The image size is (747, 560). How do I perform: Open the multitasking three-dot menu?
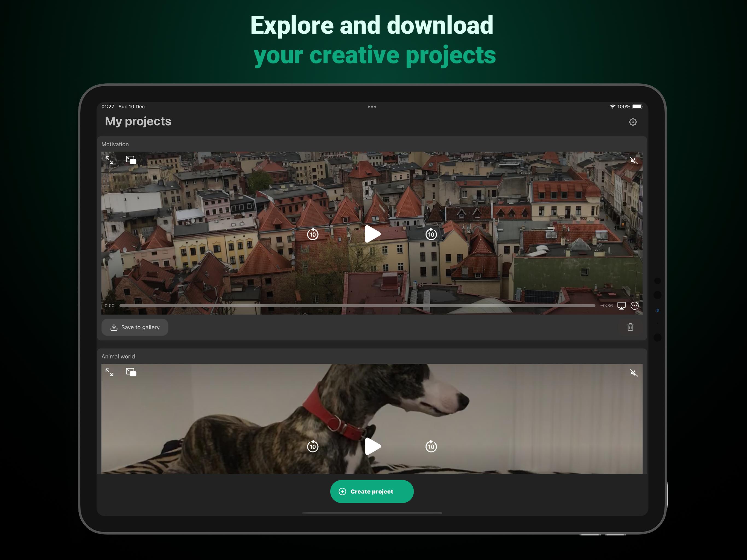372,107
